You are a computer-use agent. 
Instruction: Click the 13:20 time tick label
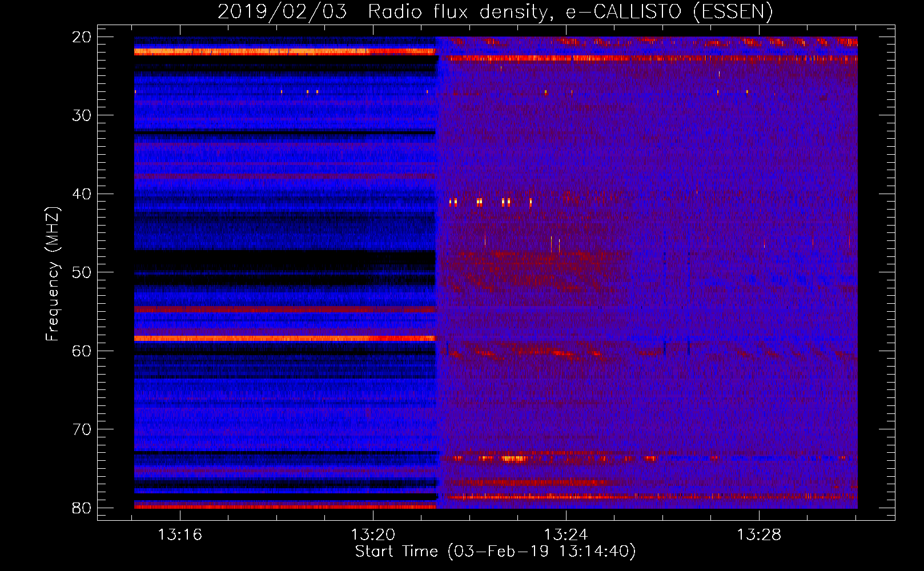pyautogui.click(x=373, y=535)
